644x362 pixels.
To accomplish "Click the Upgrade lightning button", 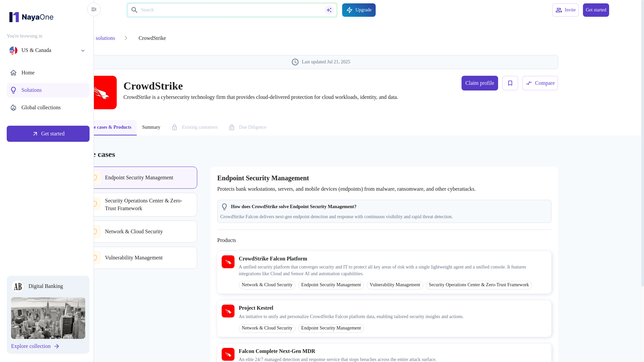I will click(x=359, y=10).
